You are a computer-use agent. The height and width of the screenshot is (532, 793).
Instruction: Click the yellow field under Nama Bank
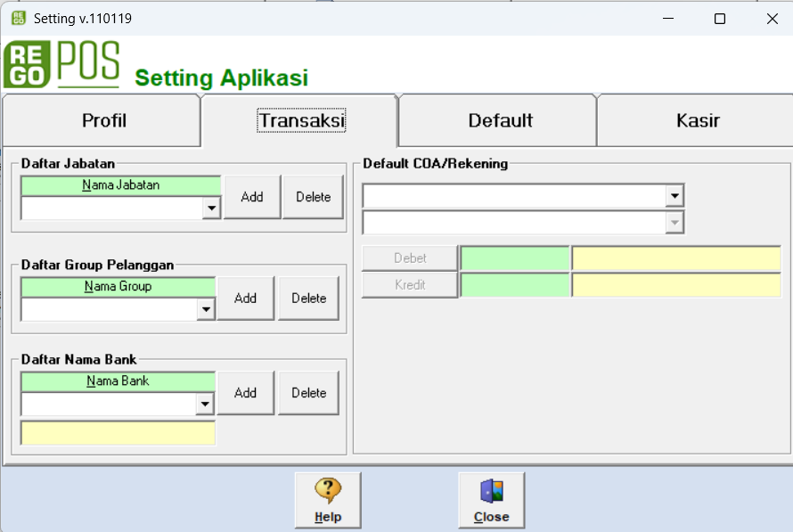tap(118, 433)
